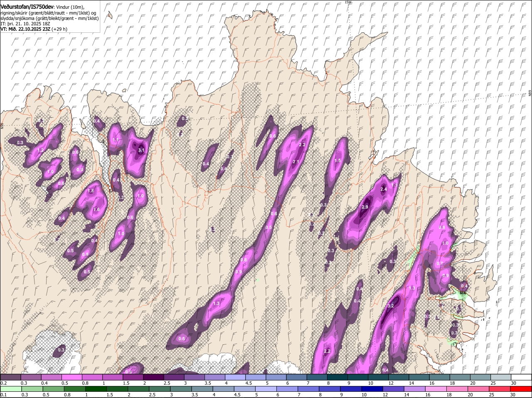Pick the darkest purple 2 snow legend swatch
Screen dimensions: 532x398
153,377
